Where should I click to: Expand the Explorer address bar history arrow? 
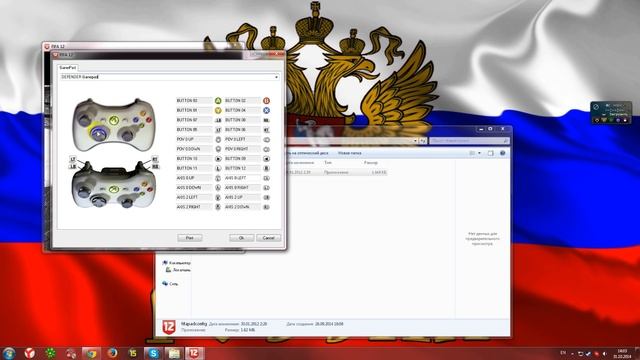point(415,140)
